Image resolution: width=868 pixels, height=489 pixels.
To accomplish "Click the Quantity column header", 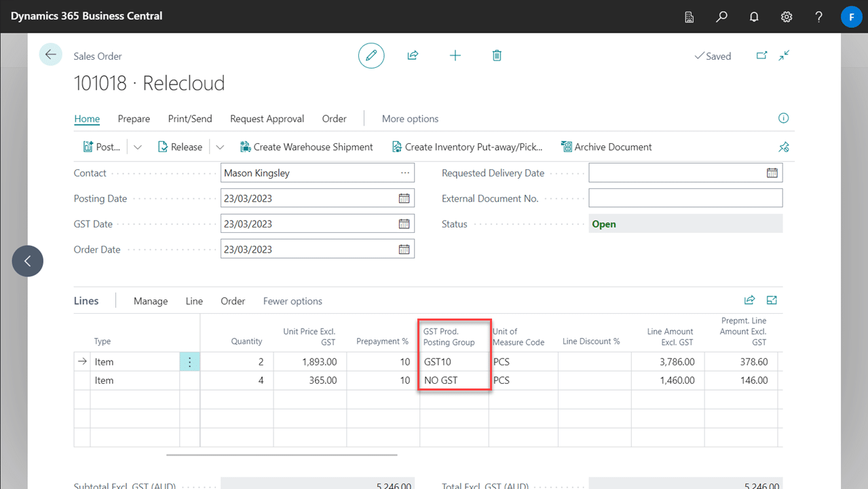I will 246,342.
